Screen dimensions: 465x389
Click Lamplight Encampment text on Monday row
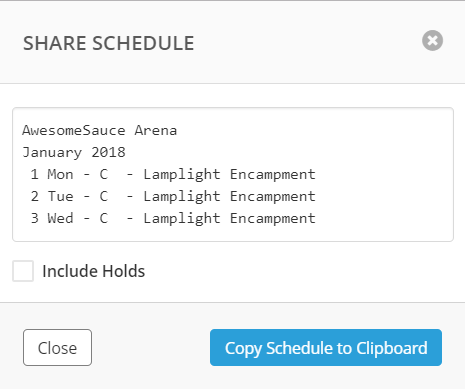(229, 174)
